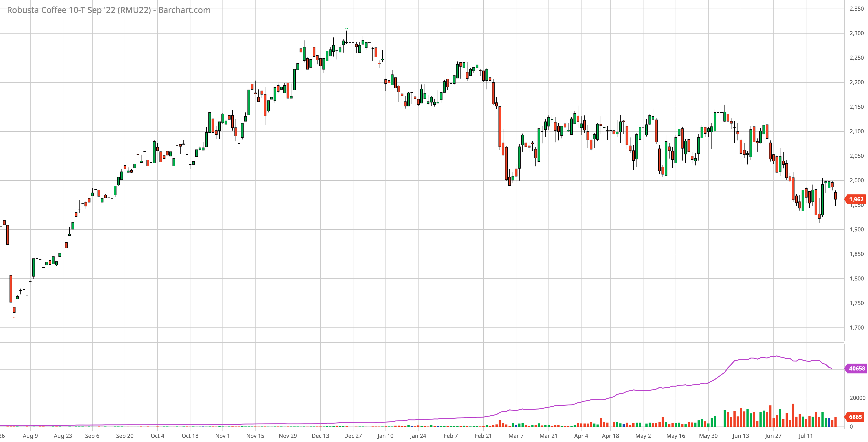Click the Sep 20 date label

(x=125, y=436)
